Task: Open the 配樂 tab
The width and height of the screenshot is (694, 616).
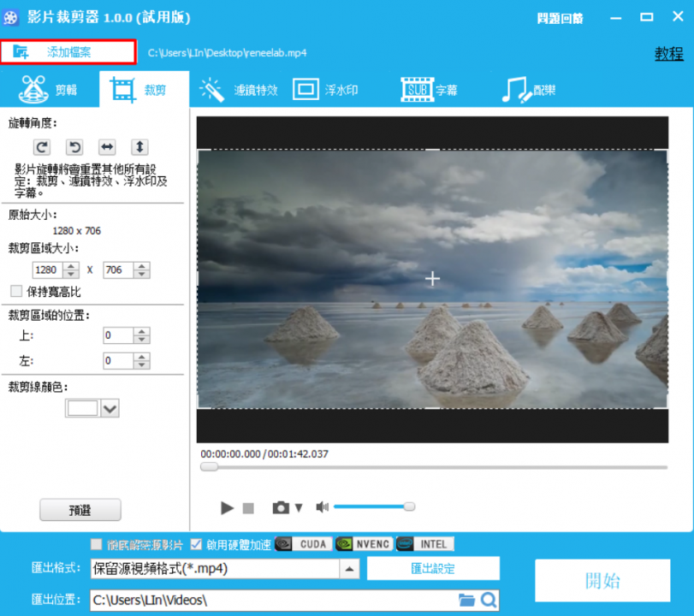Action: click(529, 91)
